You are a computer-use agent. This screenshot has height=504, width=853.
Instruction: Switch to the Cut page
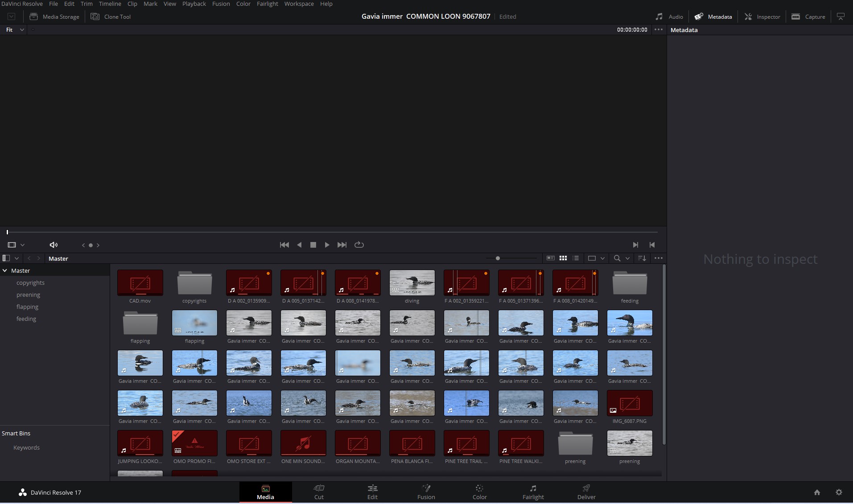coord(319,492)
